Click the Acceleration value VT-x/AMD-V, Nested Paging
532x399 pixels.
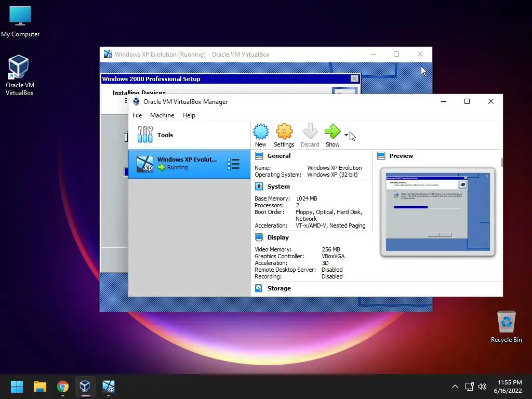tap(330, 225)
